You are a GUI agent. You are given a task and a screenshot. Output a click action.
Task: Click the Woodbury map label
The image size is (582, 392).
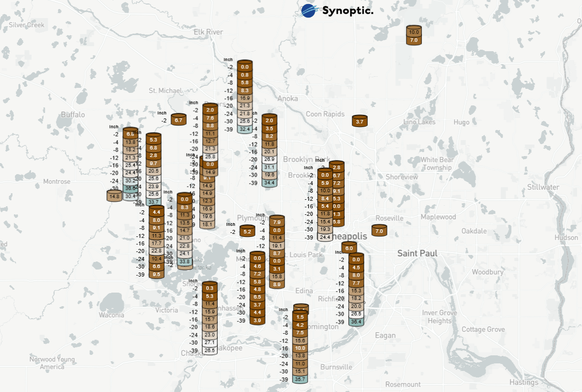(x=488, y=272)
